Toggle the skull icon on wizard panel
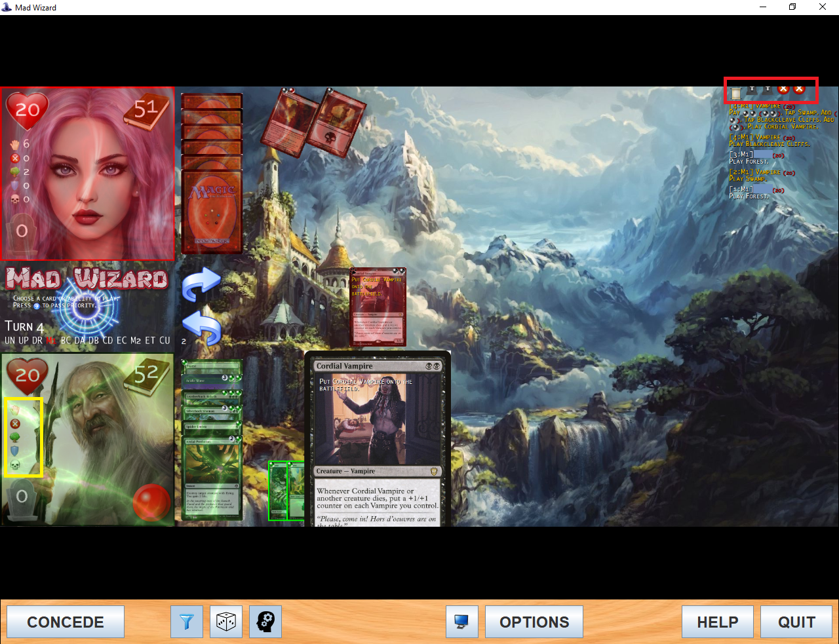The image size is (839, 644). [15, 466]
